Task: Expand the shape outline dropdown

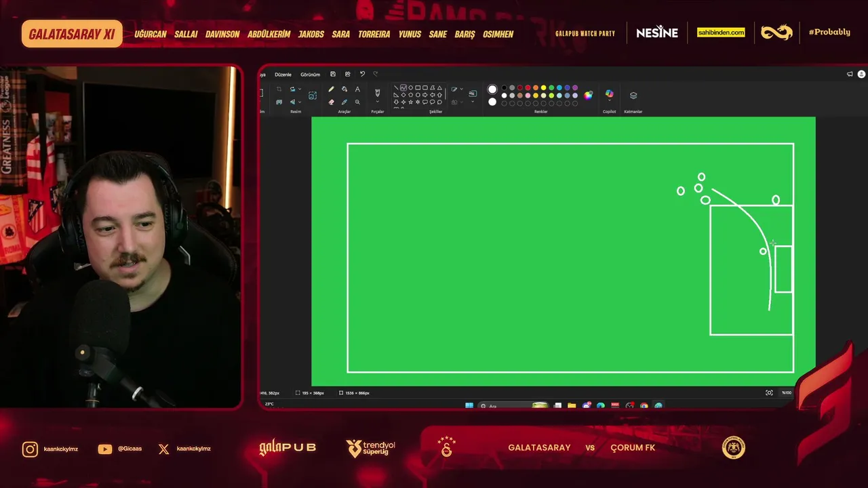Action: pyautogui.click(x=462, y=89)
